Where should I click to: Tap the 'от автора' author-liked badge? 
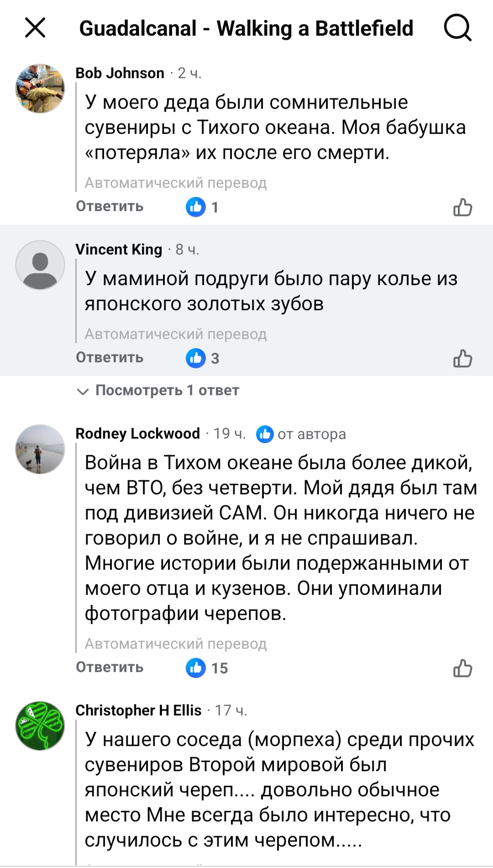click(301, 434)
